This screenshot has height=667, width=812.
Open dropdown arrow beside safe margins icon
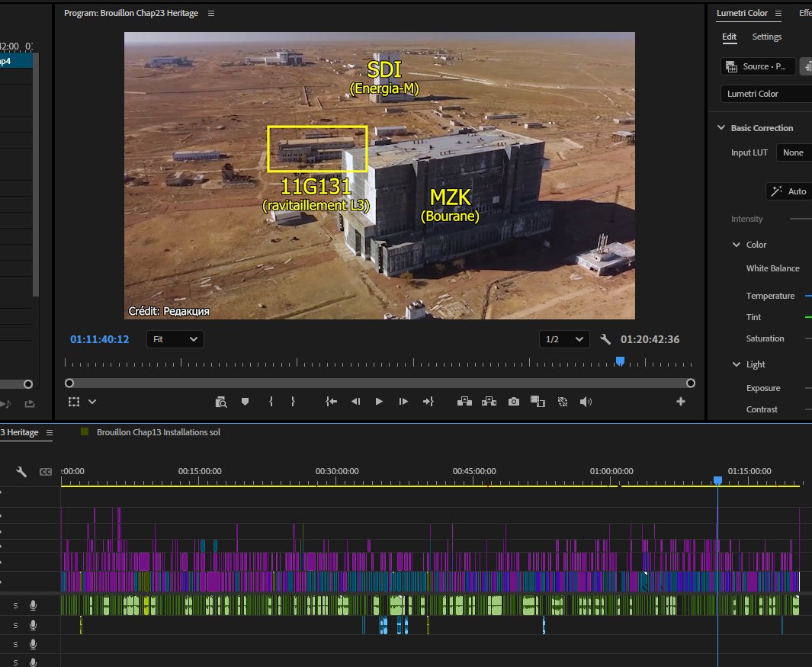click(x=92, y=402)
